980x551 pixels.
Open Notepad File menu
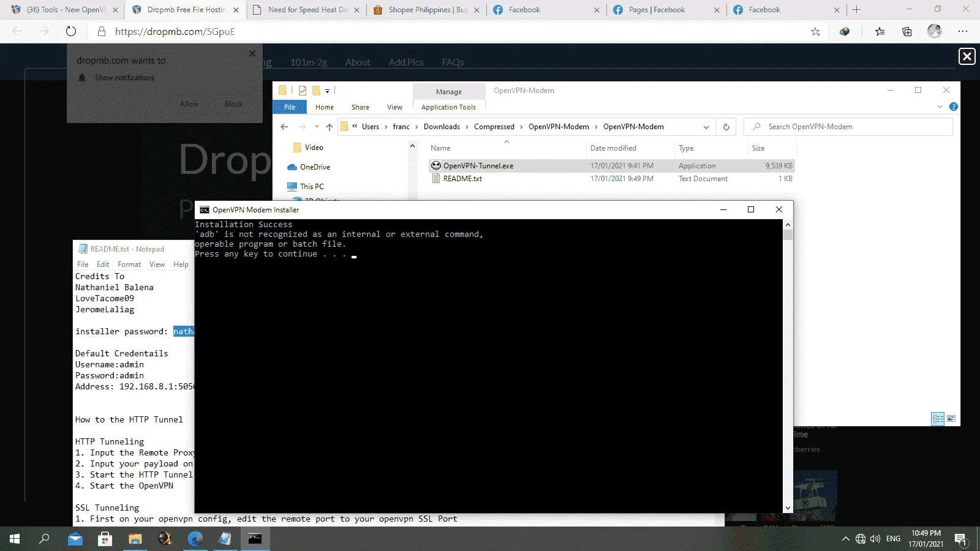[x=83, y=264]
